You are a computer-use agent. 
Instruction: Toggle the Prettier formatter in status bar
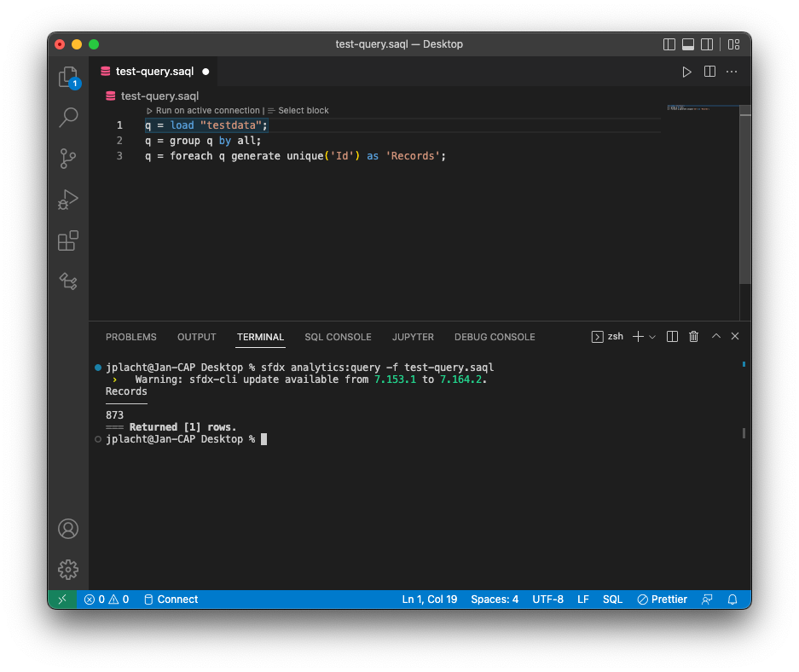662,599
